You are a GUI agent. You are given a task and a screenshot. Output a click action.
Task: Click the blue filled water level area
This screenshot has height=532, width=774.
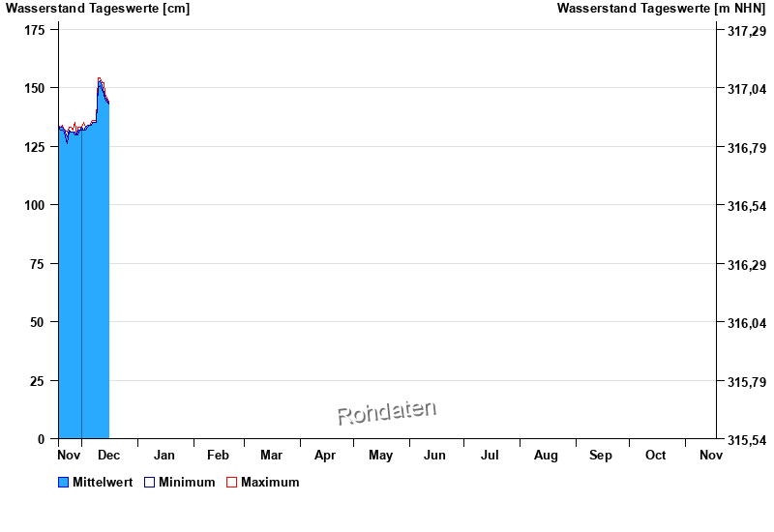pos(83,290)
